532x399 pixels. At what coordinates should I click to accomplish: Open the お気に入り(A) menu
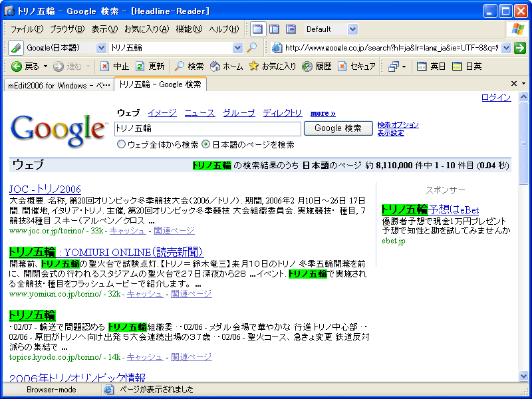pyautogui.click(x=146, y=29)
